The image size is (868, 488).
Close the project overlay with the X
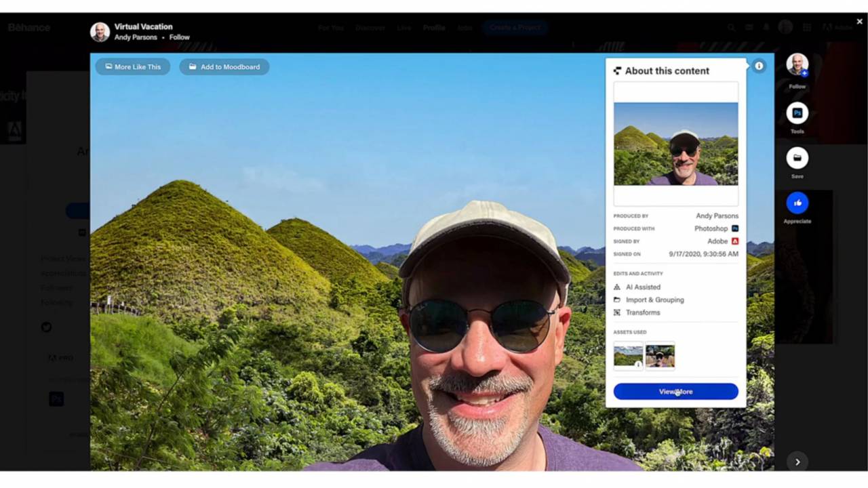coord(859,22)
